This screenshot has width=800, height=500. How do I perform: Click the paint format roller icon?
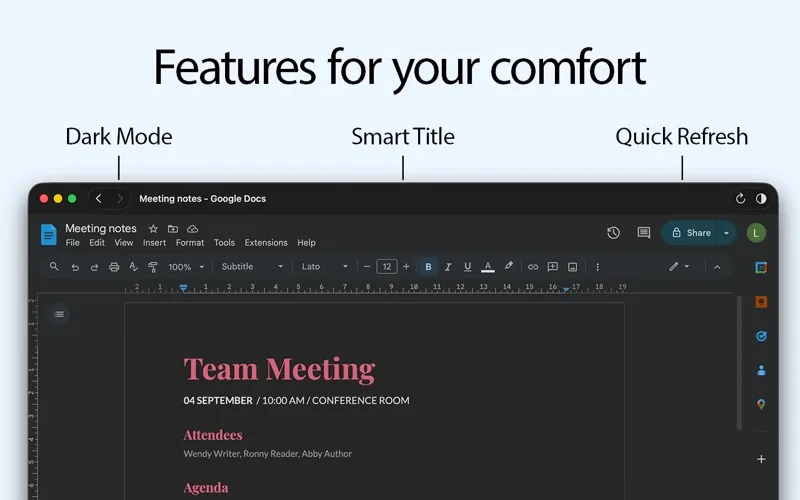153,267
